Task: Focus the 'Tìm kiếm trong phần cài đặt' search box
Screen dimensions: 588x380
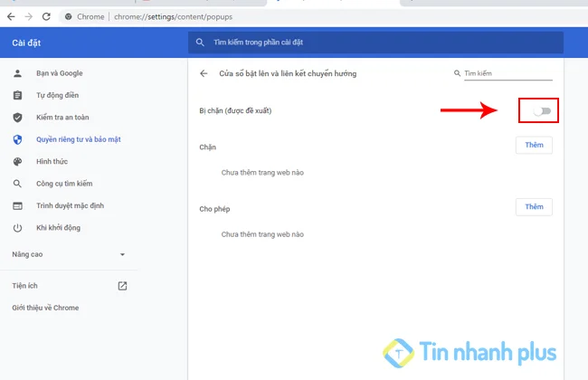Action: (375, 43)
